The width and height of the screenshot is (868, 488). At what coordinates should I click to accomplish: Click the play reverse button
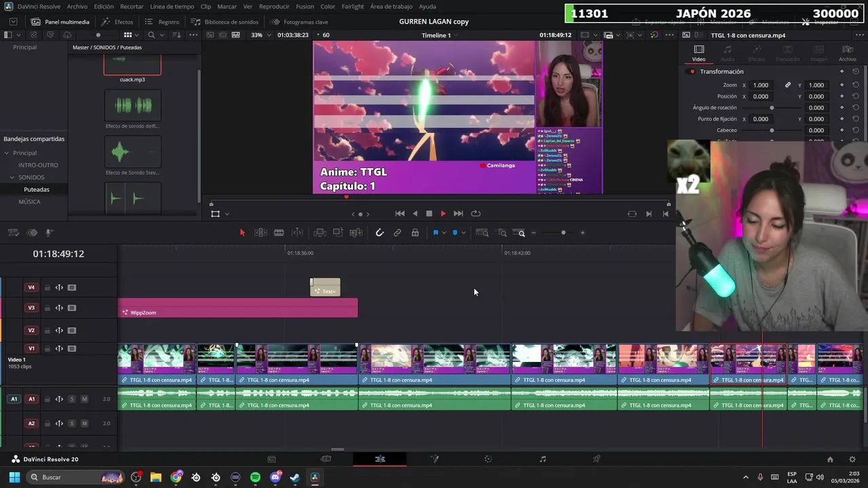pos(415,213)
